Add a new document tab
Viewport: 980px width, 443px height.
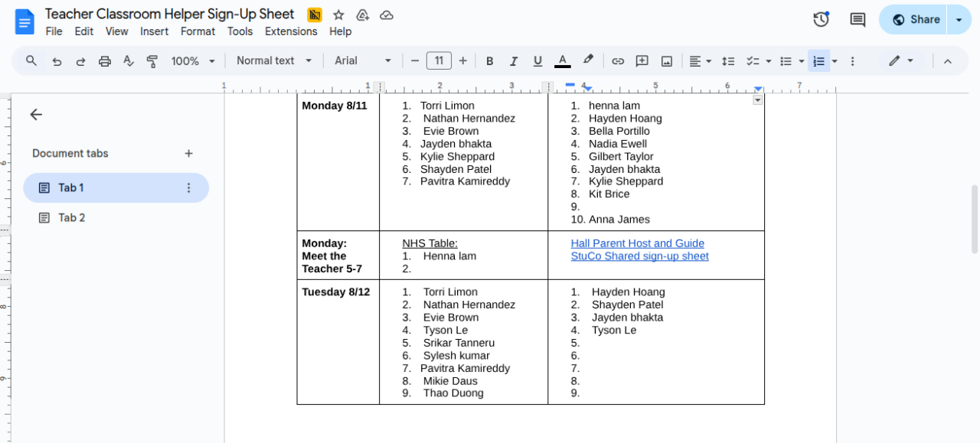[189, 153]
